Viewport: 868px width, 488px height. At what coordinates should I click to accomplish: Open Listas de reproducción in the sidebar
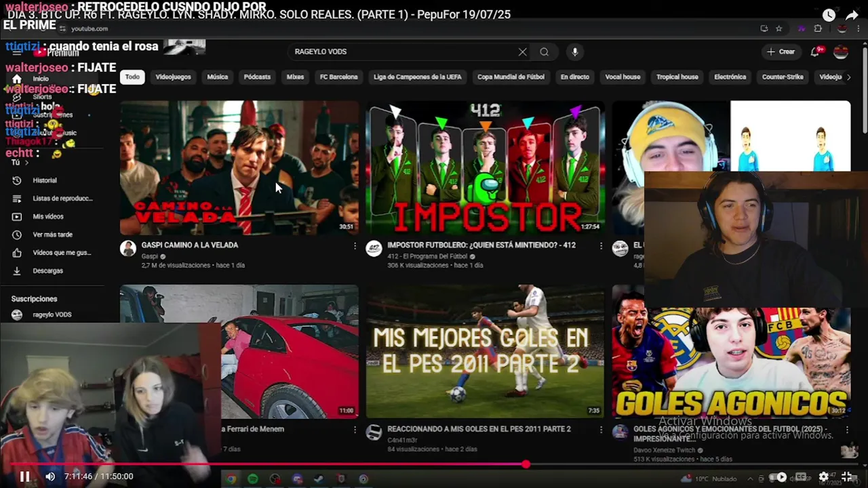click(x=52, y=199)
